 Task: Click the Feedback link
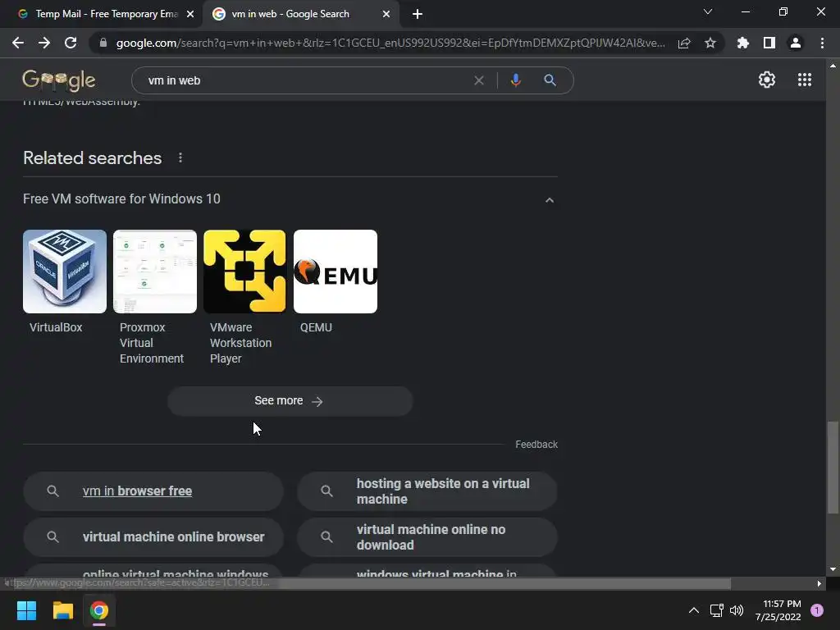[536, 444]
